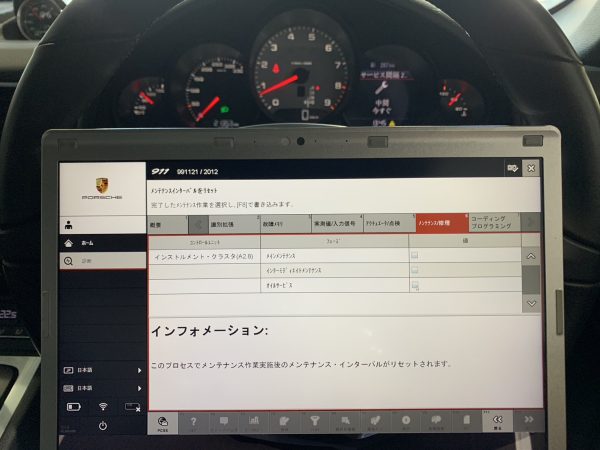Click the bar chart icon in bottom toolbar

pos(254,422)
